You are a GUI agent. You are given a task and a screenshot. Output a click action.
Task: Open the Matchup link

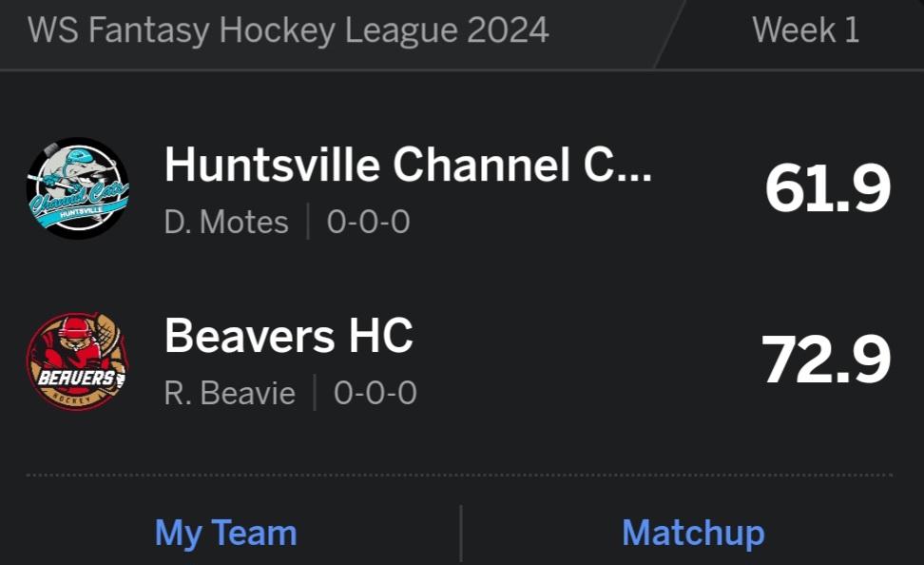click(692, 533)
